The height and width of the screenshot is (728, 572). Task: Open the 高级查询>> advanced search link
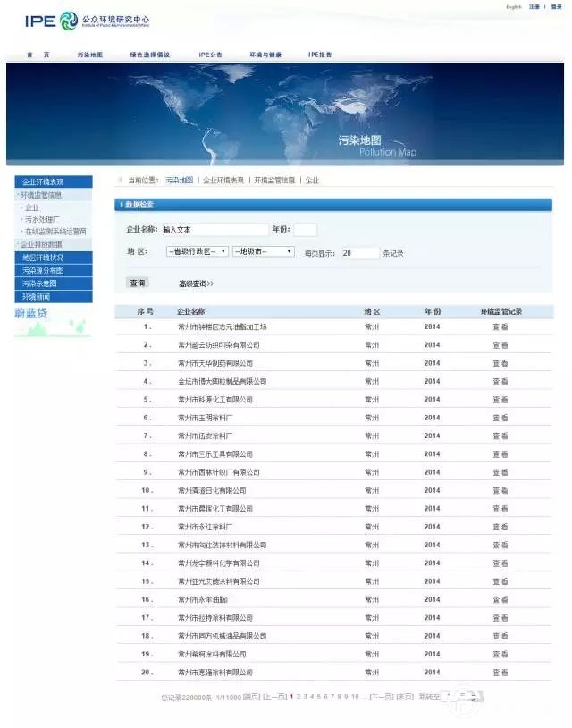[x=197, y=284]
